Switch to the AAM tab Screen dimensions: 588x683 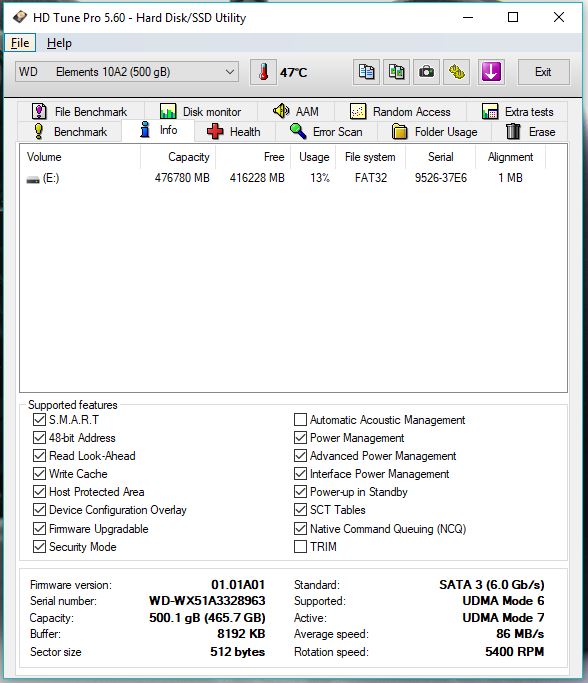[x=296, y=112]
